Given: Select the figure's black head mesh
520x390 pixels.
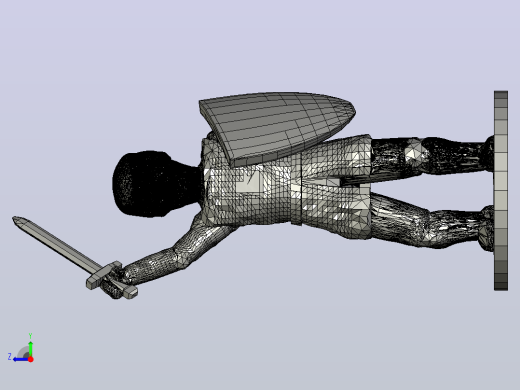Looking at the screenshot, I should (x=157, y=184).
